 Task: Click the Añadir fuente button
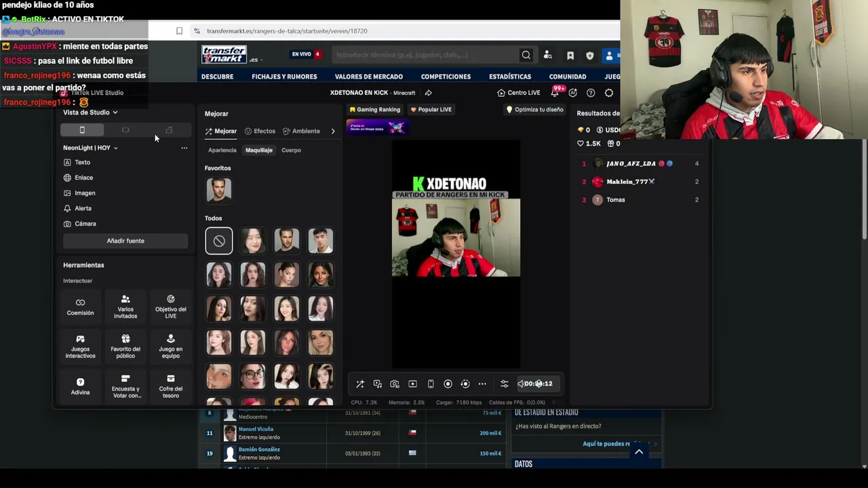125,241
